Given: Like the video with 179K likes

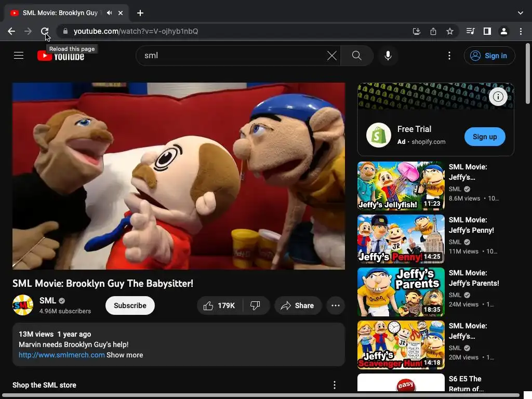Looking at the screenshot, I should (220, 305).
